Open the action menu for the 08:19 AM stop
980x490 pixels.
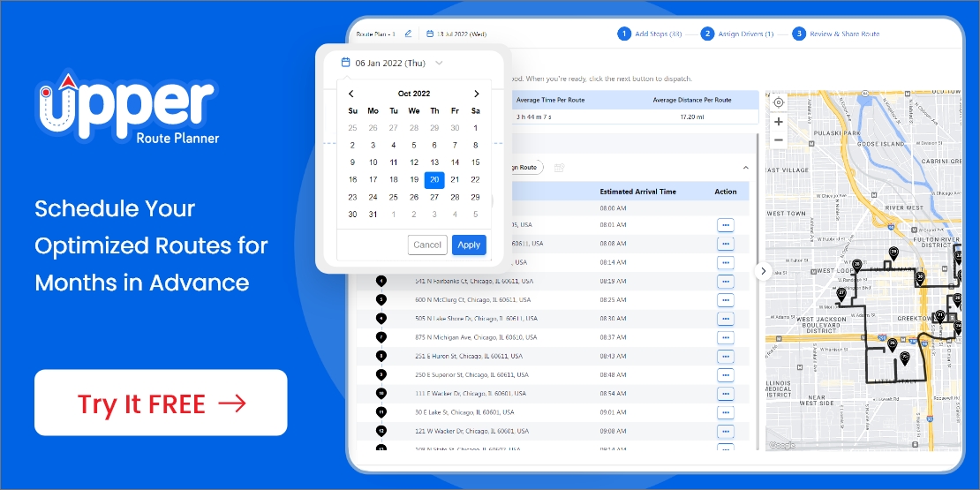click(x=726, y=282)
